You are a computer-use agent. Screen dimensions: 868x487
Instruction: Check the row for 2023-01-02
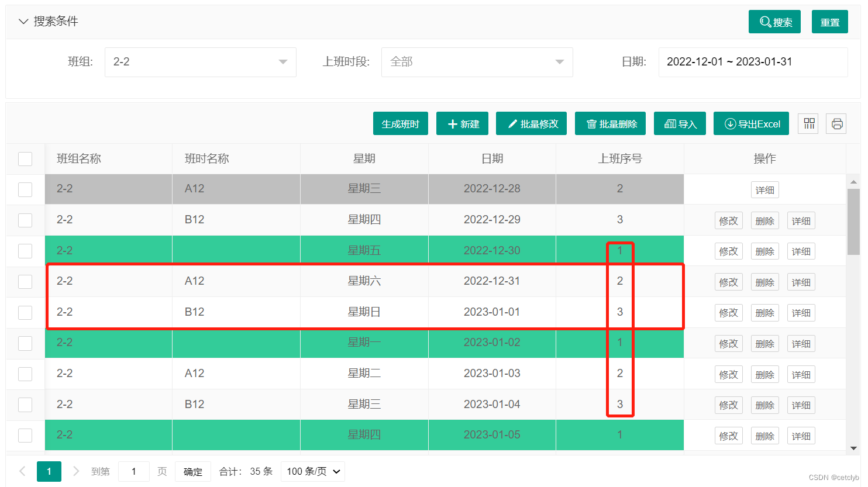(25, 343)
